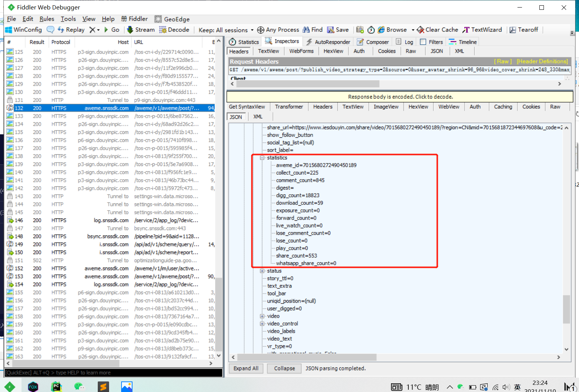579x392 pixels.
Task: Open WeChat from the taskbar
Action: tap(79, 386)
